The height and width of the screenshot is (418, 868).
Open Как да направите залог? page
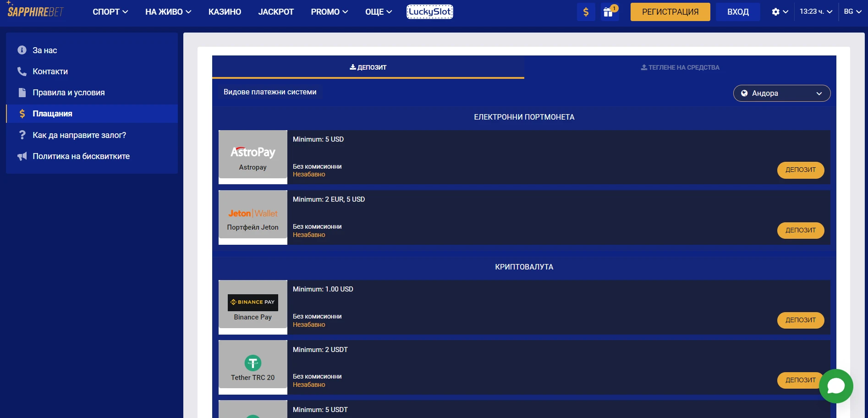pyautogui.click(x=79, y=135)
